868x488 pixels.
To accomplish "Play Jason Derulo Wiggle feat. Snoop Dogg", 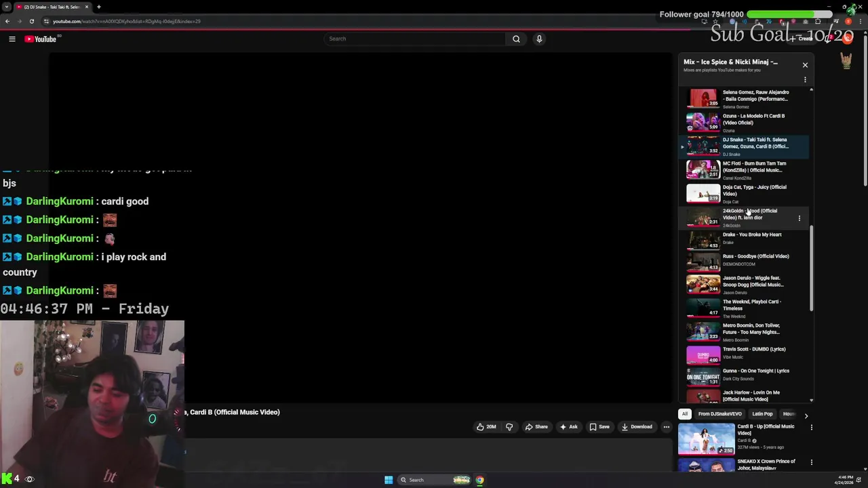I will (744, 284).
